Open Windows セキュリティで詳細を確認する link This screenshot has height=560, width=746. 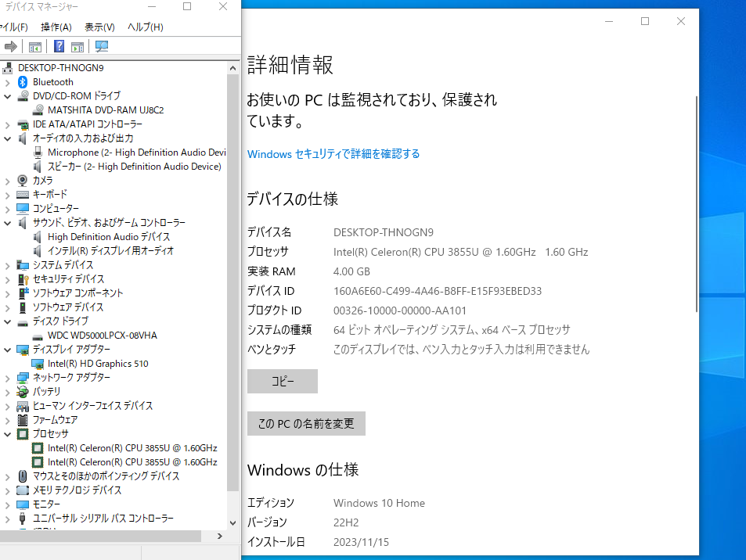click(333, 154)
